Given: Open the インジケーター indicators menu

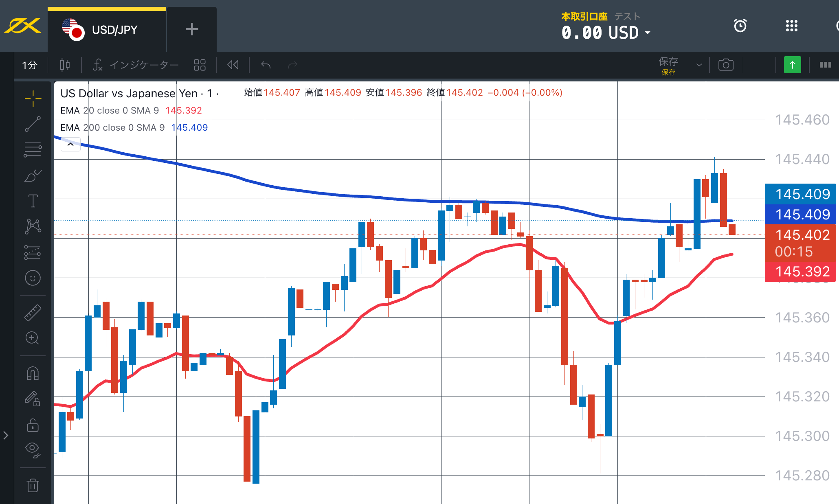Looking at the screenshot, I should (136, 65).
